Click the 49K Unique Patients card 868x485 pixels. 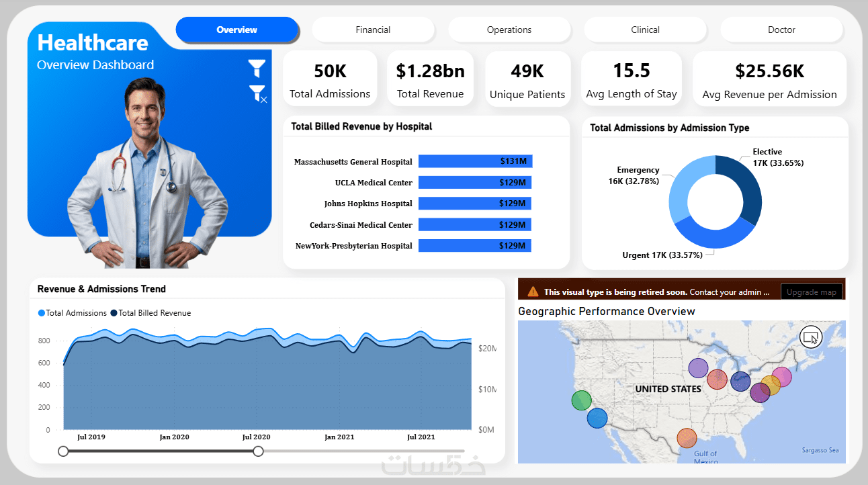tap(527, 79)
